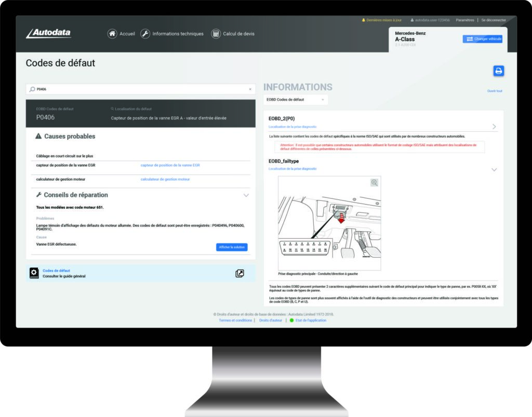Click the autodata.user-123456 username
The width and height of the screenshot is (532, 417).
[432, 20]
